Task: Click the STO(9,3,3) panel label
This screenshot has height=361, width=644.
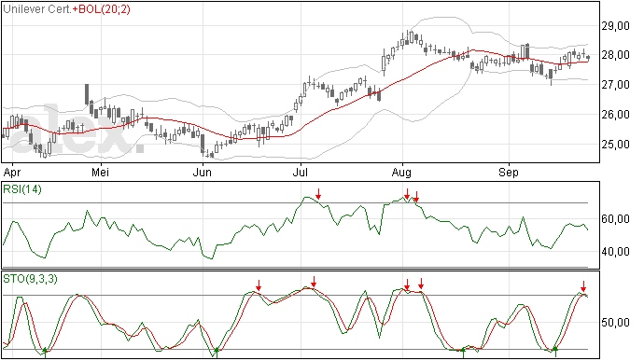Action: pos(30,279)
